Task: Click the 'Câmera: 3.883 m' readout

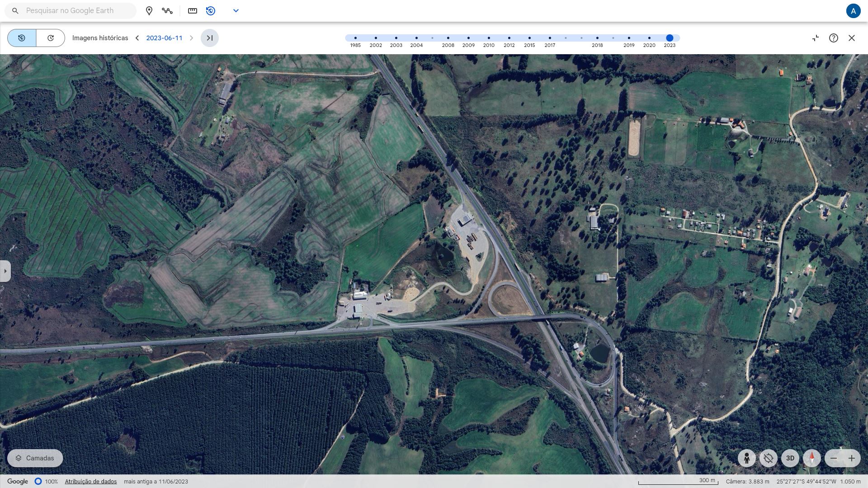Action: [748, 482]
